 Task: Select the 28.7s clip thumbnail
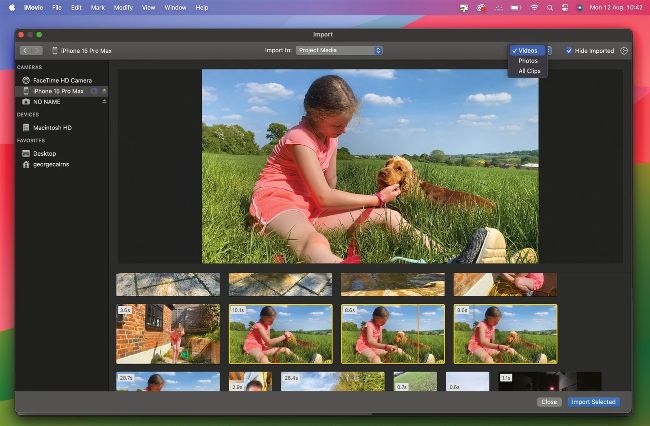168,382
